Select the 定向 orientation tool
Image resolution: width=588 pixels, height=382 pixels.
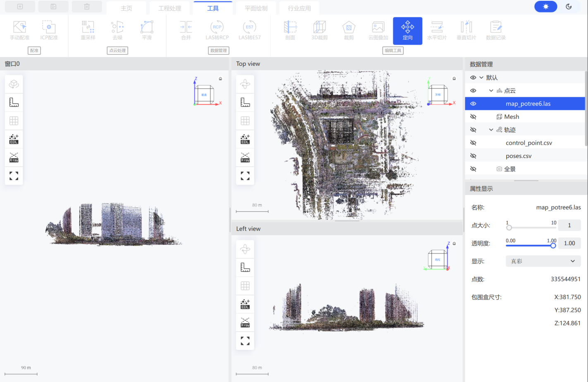(x=407, y=31)
